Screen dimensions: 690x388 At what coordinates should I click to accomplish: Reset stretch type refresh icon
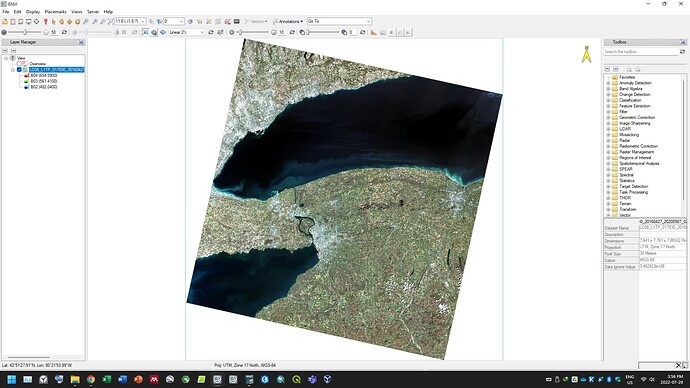211,32
